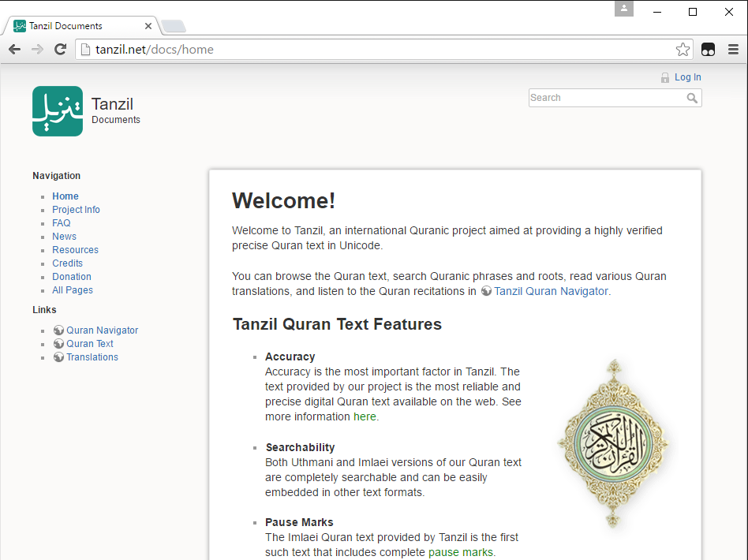Click the browser forward arrow
This screenshot has height=560, width=748.
pos(37,49)
